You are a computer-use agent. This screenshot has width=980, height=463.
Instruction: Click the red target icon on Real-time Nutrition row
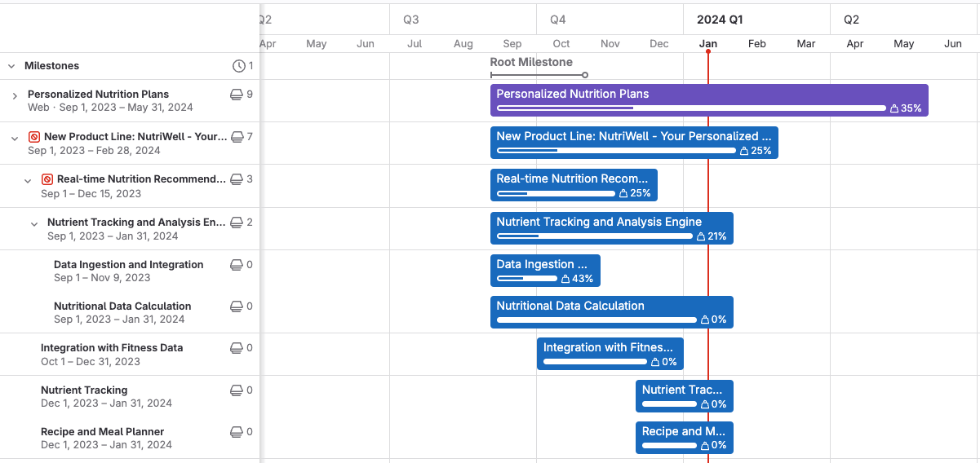[x=47, y=179]
